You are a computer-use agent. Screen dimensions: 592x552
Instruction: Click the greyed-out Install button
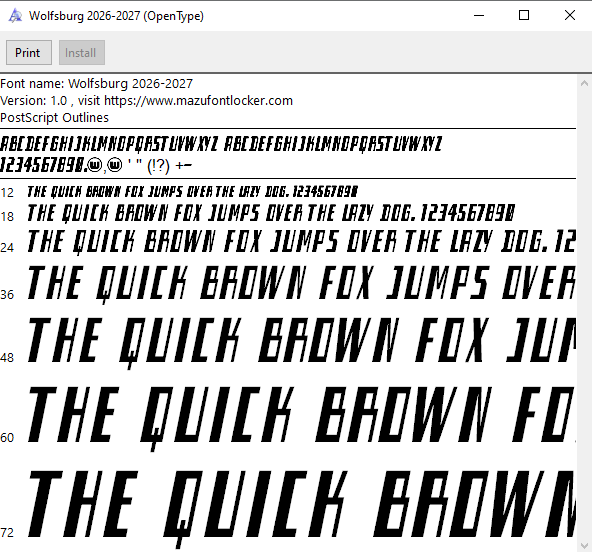pyautogui.click(x=82, y=52)
